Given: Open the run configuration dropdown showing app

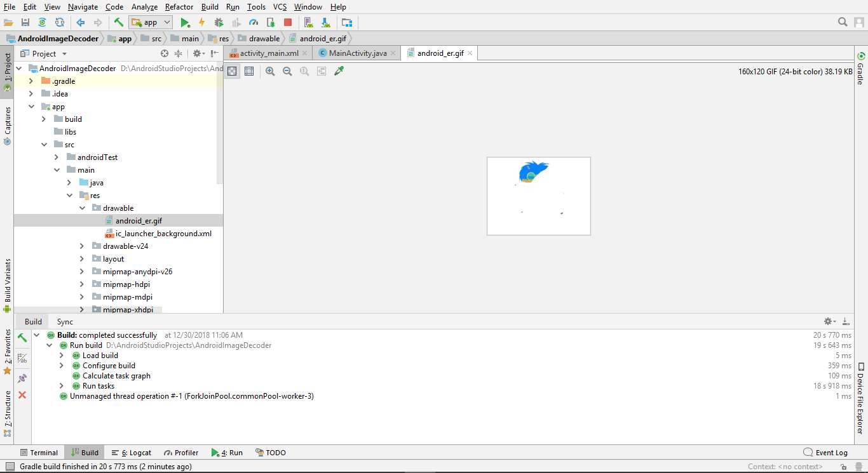Looking at the screenshot, I should [151, 22].
